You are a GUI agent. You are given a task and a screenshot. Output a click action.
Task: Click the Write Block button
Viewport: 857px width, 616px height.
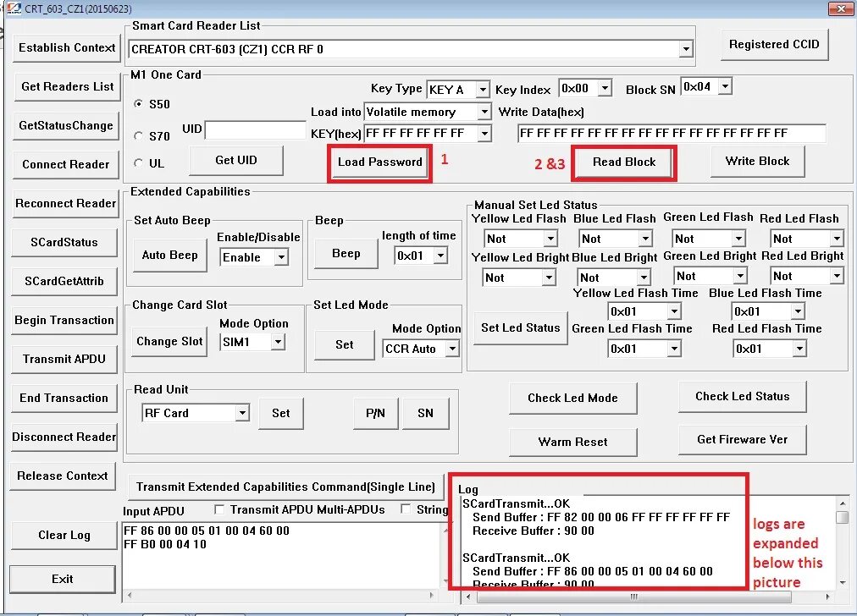tap(758, 161)
